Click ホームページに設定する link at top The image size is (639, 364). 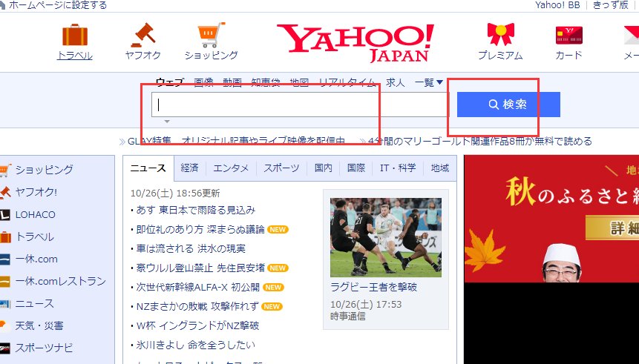pyautogui.click(x=57, y=5)
